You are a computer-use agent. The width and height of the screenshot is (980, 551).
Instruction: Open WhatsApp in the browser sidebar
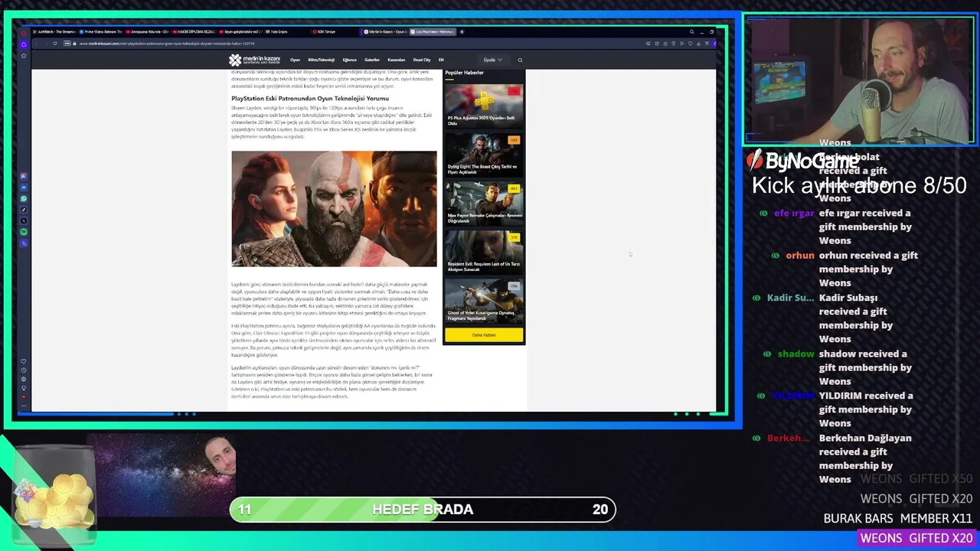24,199
